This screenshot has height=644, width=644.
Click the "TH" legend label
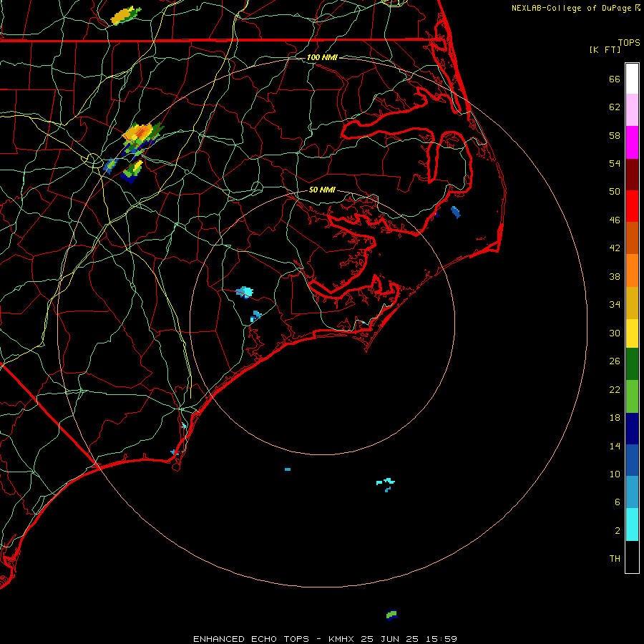(615, 559)
